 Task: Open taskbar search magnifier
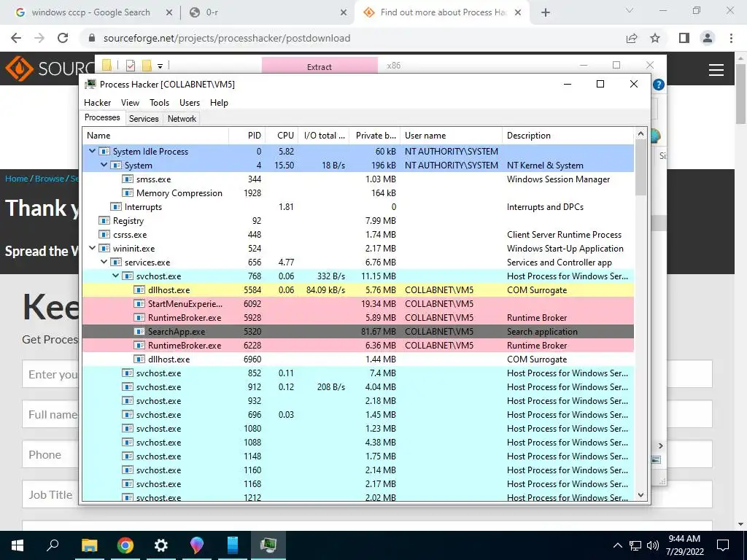point(53,545)
